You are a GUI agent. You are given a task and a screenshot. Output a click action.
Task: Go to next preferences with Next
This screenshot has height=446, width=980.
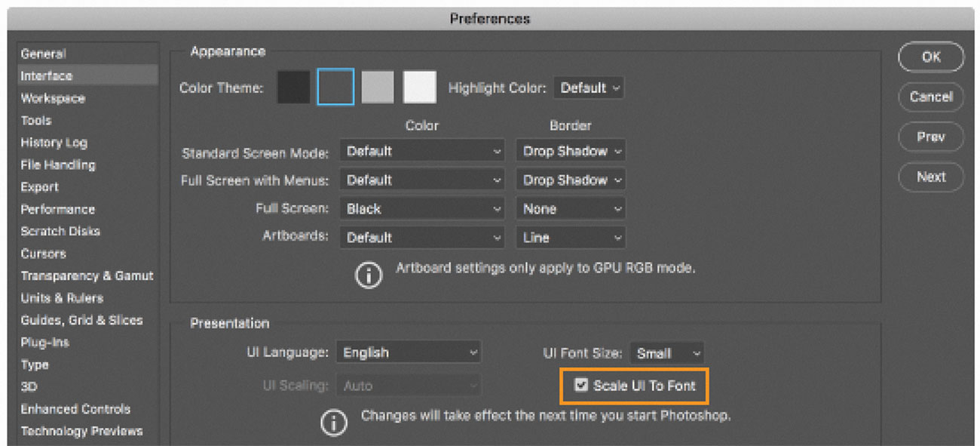(x=931, y=177)
